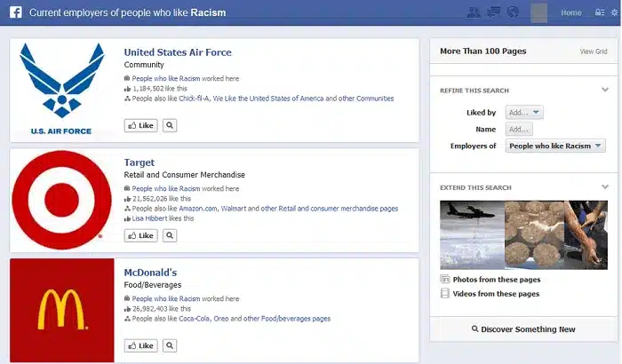Switch to View Grid
Image resolution: width=622 pixels, height=364 pixels.
pos(594,51)
